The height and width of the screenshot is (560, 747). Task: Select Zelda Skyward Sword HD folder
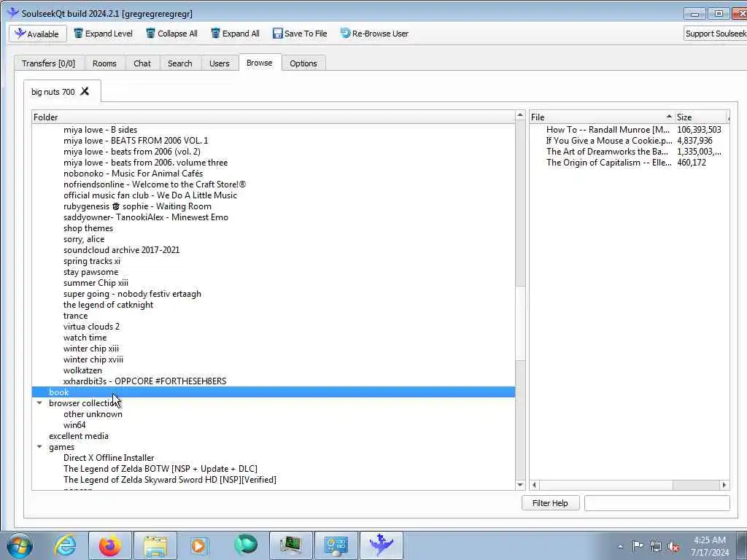coord(169,480)
